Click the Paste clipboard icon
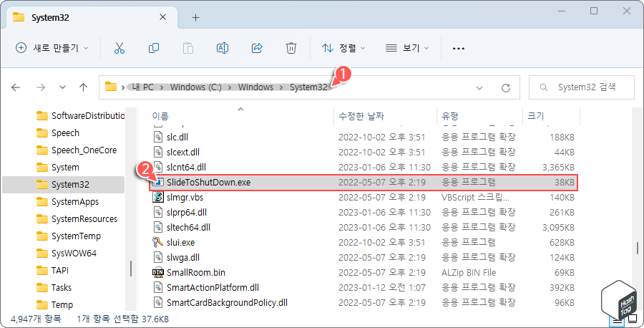 (x=188, y=48)
